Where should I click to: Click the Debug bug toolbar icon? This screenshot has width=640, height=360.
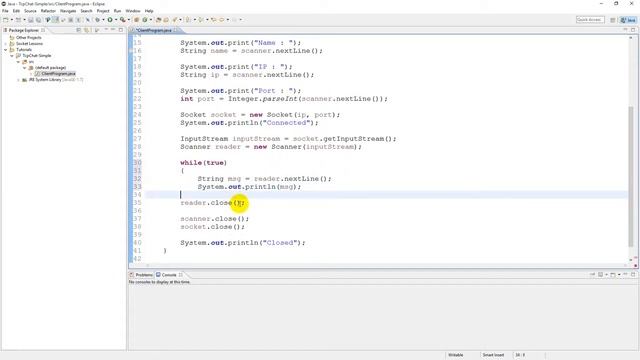pyautogui.click(x=98, y=20)
